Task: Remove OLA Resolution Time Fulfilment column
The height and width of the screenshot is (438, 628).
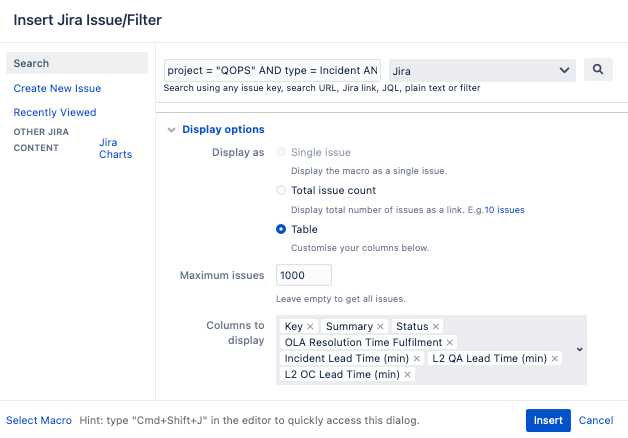Action: click(x=449, y=343)
